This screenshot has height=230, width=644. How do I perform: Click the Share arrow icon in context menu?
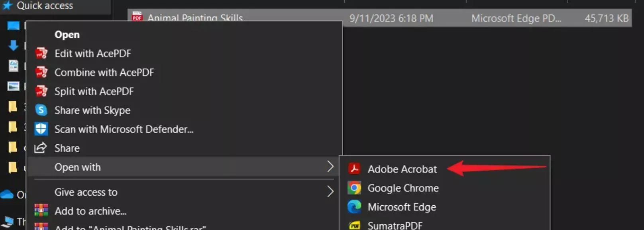tap(41, 148)
